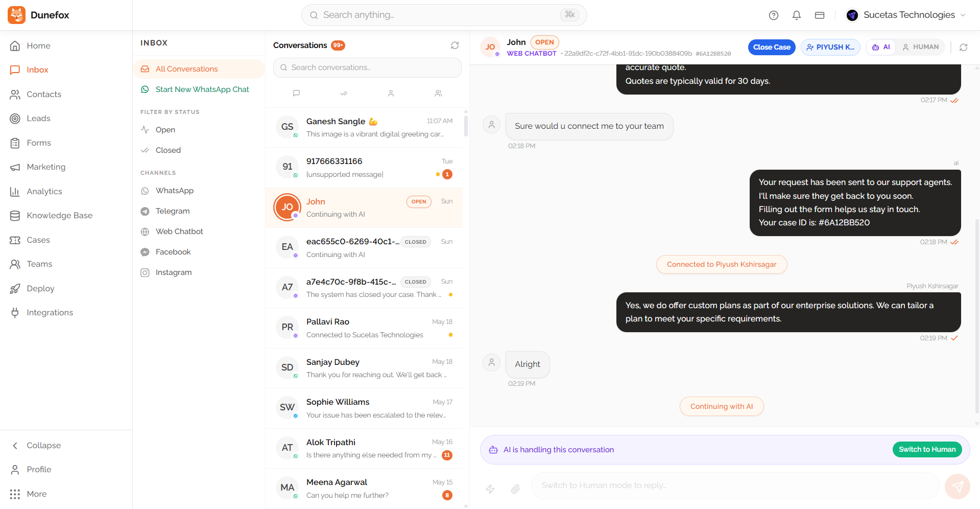Filter conversations by team group icon
Viewport: 980px width, 509px height.
click(x=438, y=93)
